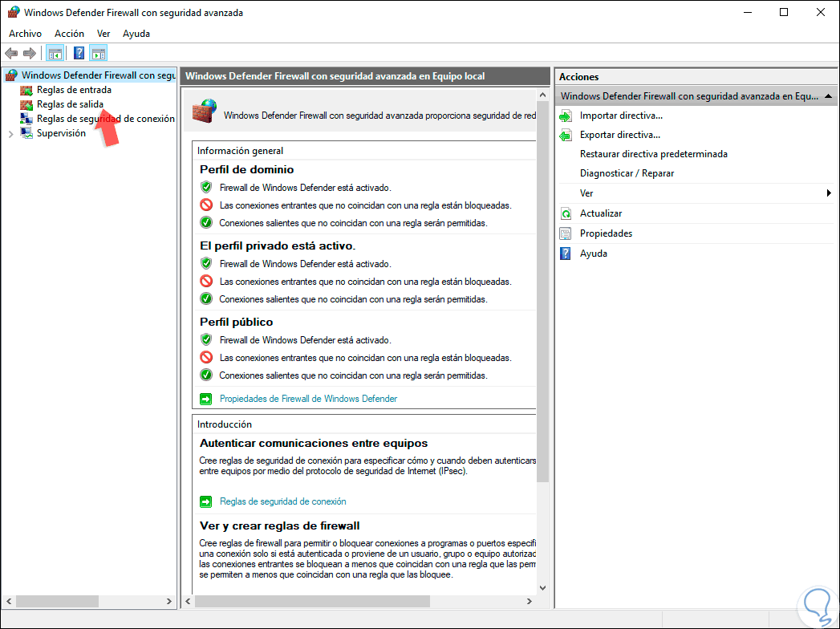Click the Importar directiva green arrow icon
The width and height of the screenshot is (840, 629).
click(566, 116)
